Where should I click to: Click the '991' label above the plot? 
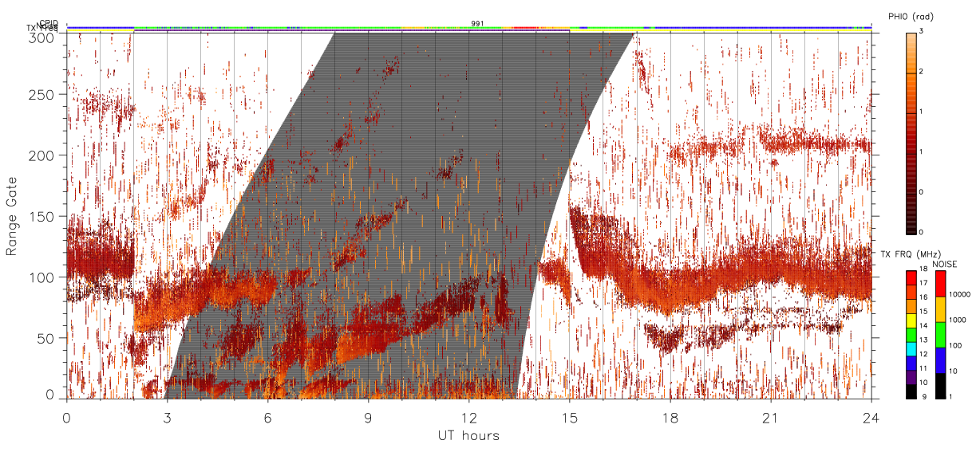pyautogui.click(x=477, y=24)
